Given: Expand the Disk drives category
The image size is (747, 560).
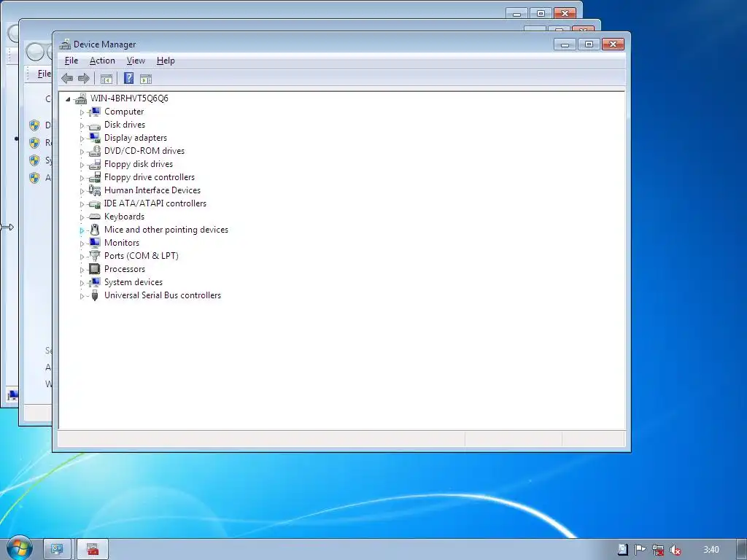Looking at the screenshot, I should pos(82,125).
